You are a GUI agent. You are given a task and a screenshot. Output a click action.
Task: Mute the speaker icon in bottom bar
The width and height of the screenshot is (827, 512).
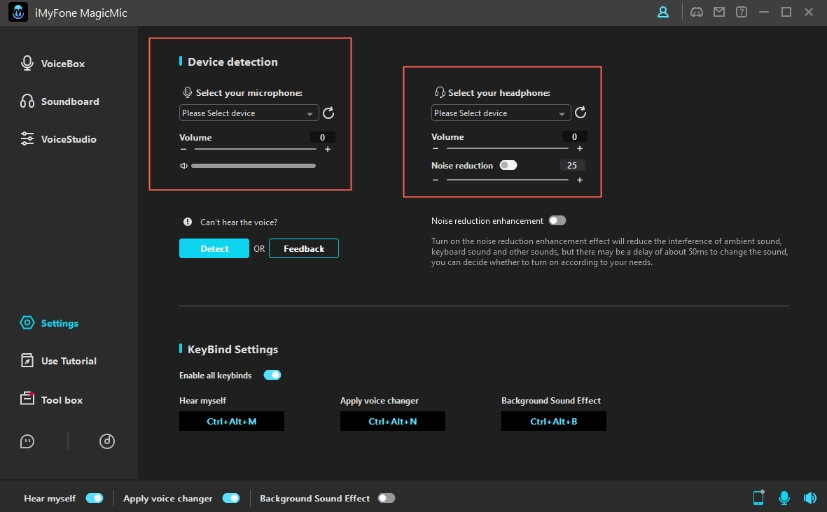810,498
